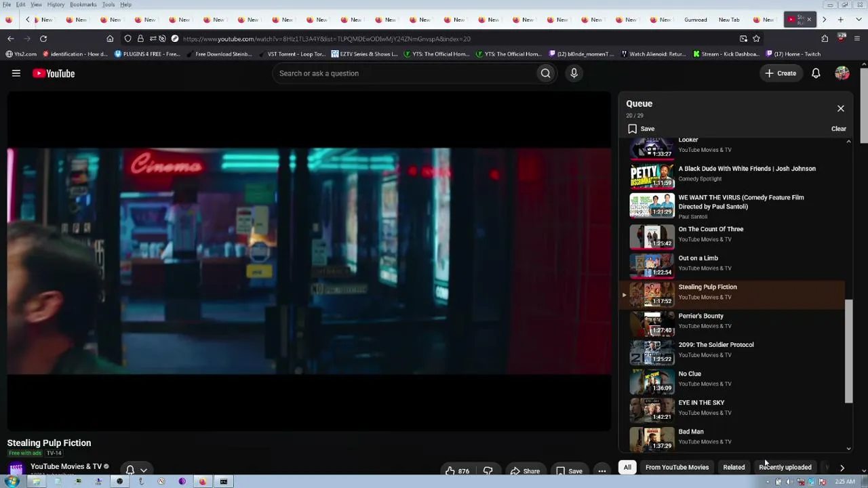
Task: Open the YouTube guide hamburger menu
Action: tap(16, 73)
